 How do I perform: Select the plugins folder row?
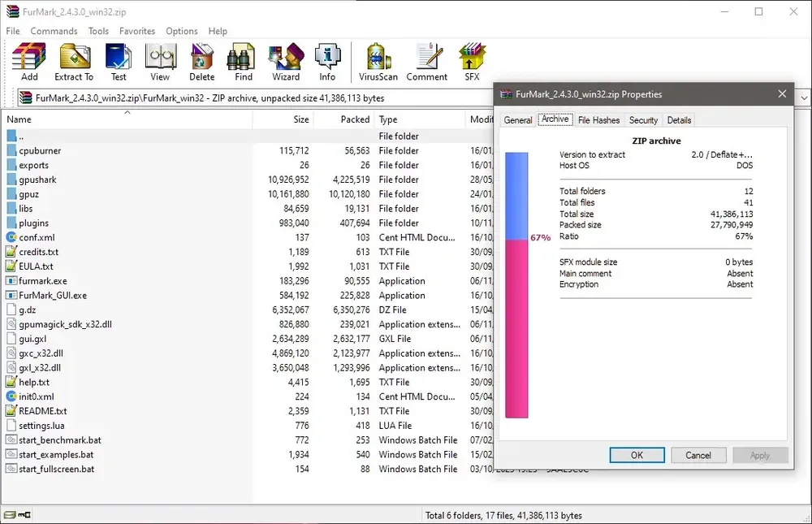point(247,223)
